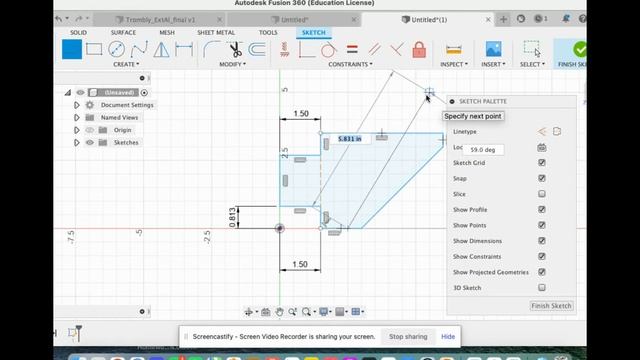Open the CREATE dropdown menu

(x=126, y=64)
